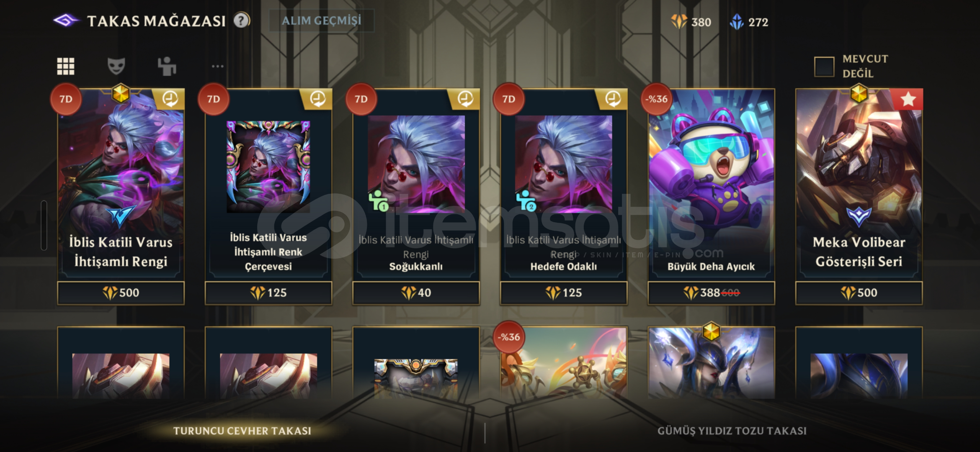Purchase Hedefe Odaklı pose for 125
The width and height of the screenshot is (980, 452).
click(x=564, y=293)
